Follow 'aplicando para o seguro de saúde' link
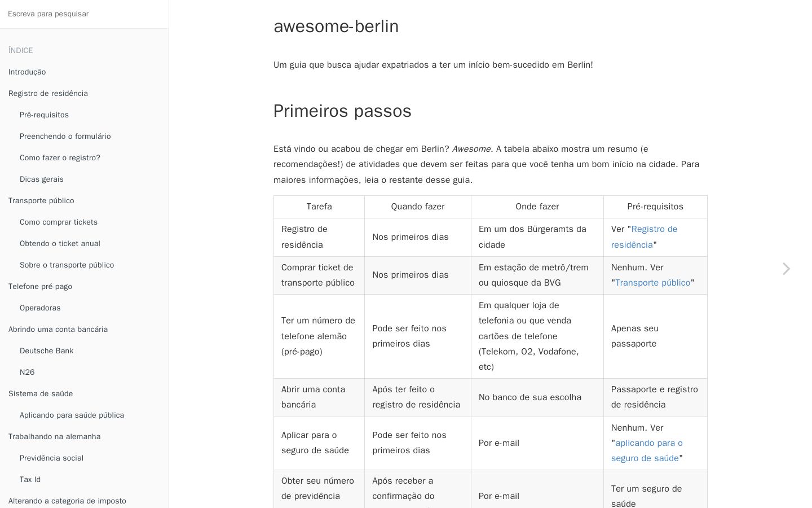Viewport: 812px width, 508px height. click(x=647, y=451)
